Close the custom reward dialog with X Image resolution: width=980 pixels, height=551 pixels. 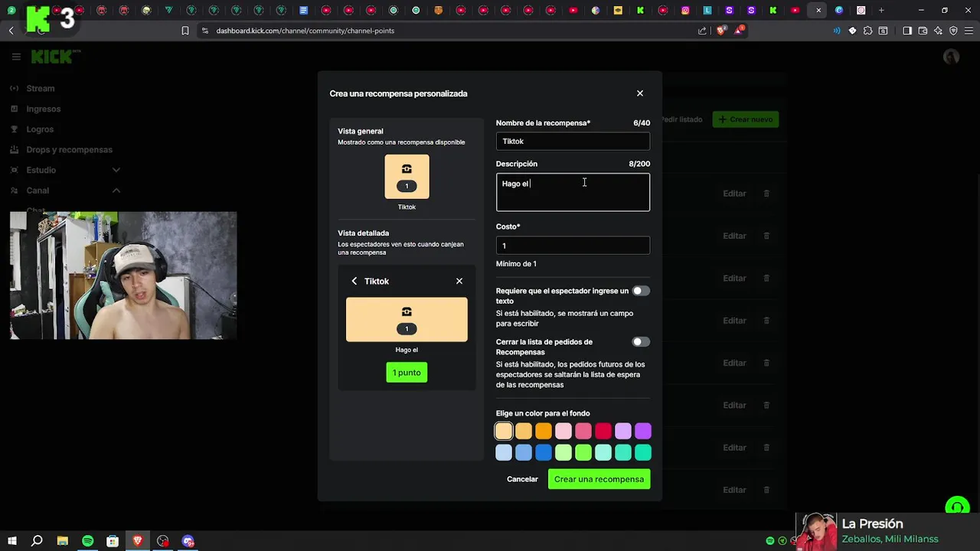pos(640,93)
